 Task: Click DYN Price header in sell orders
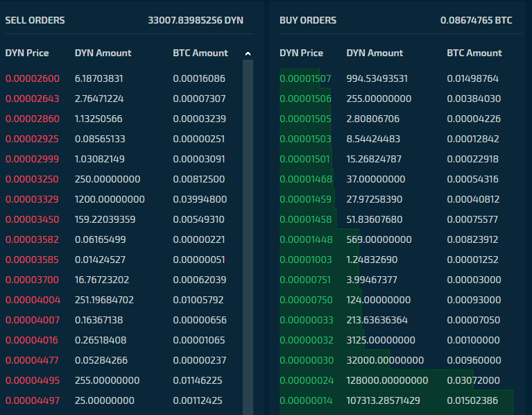click(x=27, y=53)
